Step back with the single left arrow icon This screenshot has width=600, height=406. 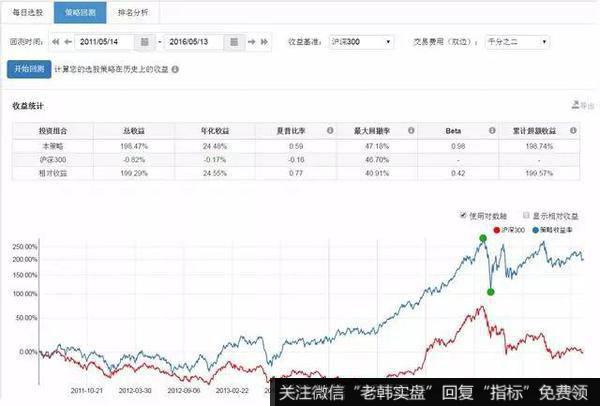point(68,42)
